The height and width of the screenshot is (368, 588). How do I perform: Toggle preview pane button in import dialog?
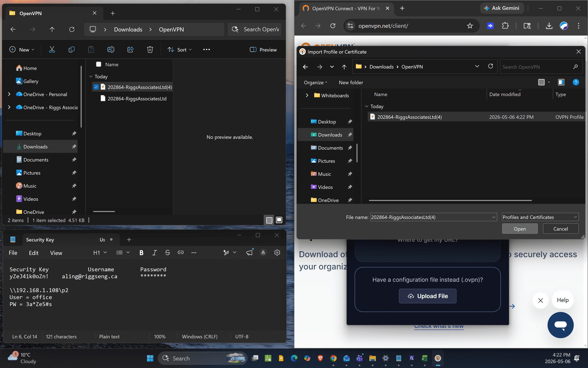point(561,82)
